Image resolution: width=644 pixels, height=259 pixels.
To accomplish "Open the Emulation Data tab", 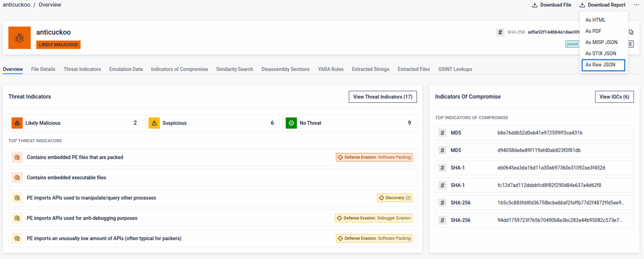I will tap(126, 69).
